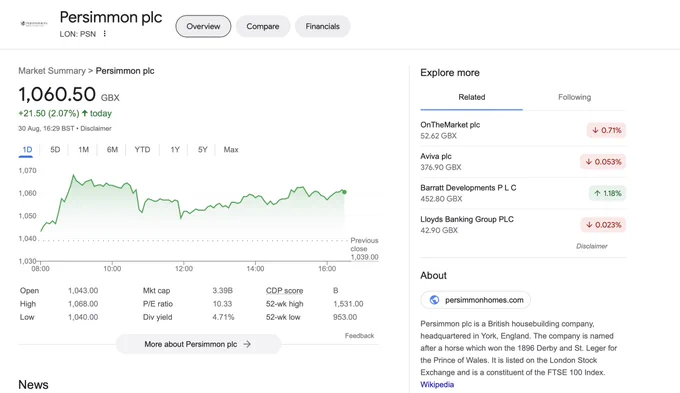Open the three-dot menu beside LON: PSN
The width and height of the screenshot is (680, 393).
105,33
